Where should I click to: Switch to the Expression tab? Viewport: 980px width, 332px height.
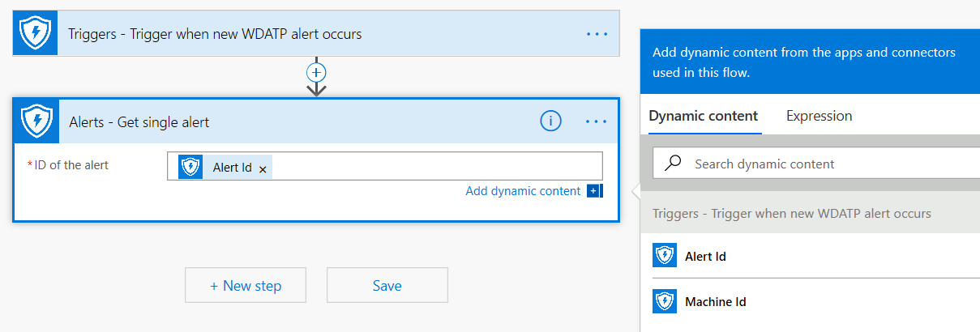coord(819,116)
